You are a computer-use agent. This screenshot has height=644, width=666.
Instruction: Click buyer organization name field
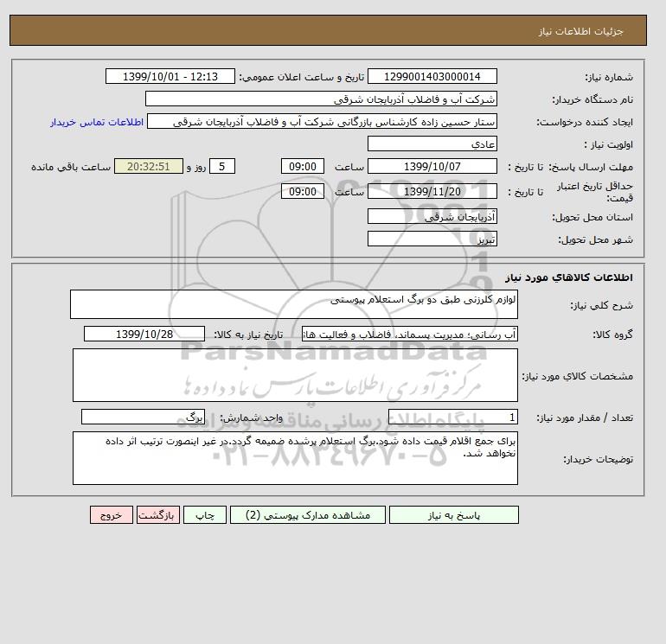pyautogui.click(x=321, y=99)
